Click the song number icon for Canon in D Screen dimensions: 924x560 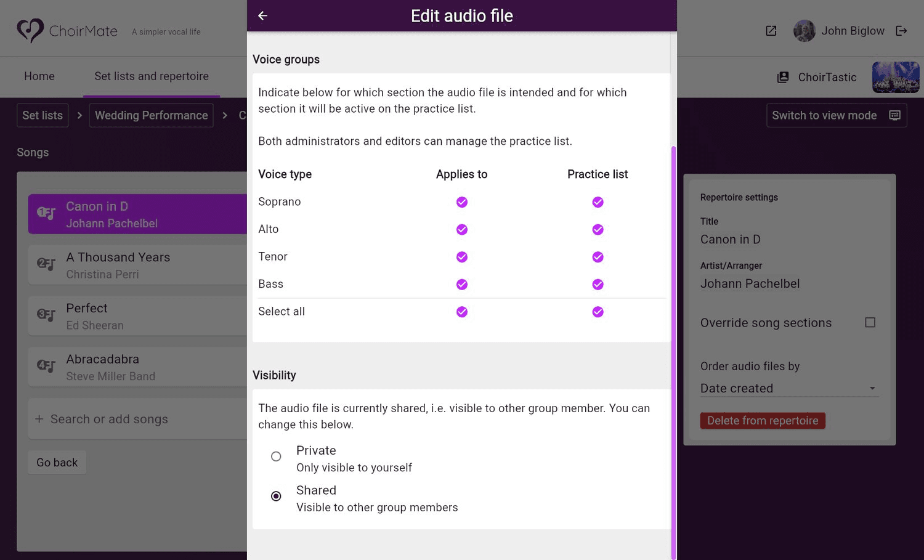click(46, 213)
